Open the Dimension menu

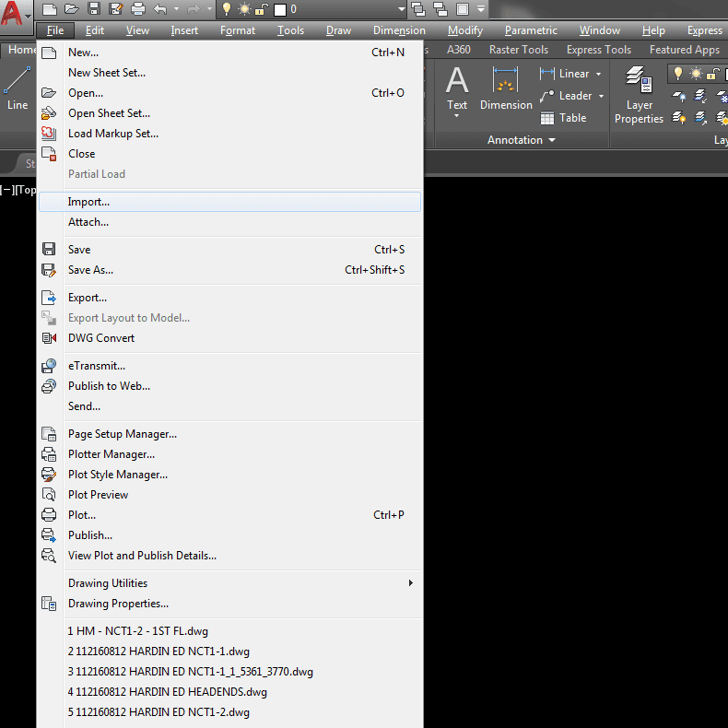(x=399, y=30)
